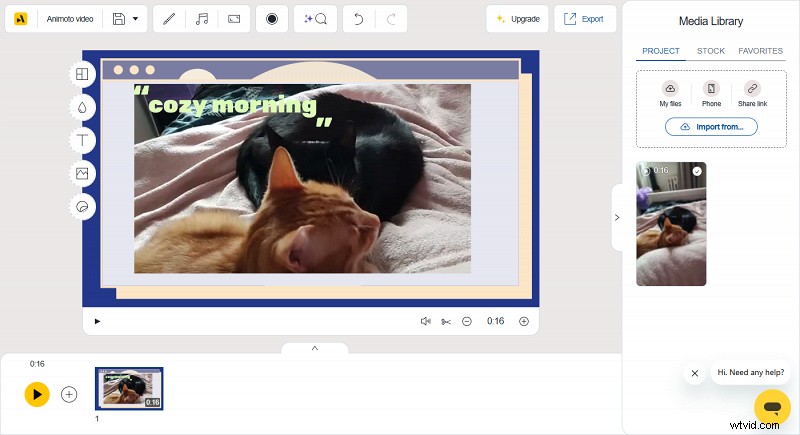Viewport: 800px width, 435px height.
Task: Switch to the PROJECT tab
Action: click(x=661, y=51)
